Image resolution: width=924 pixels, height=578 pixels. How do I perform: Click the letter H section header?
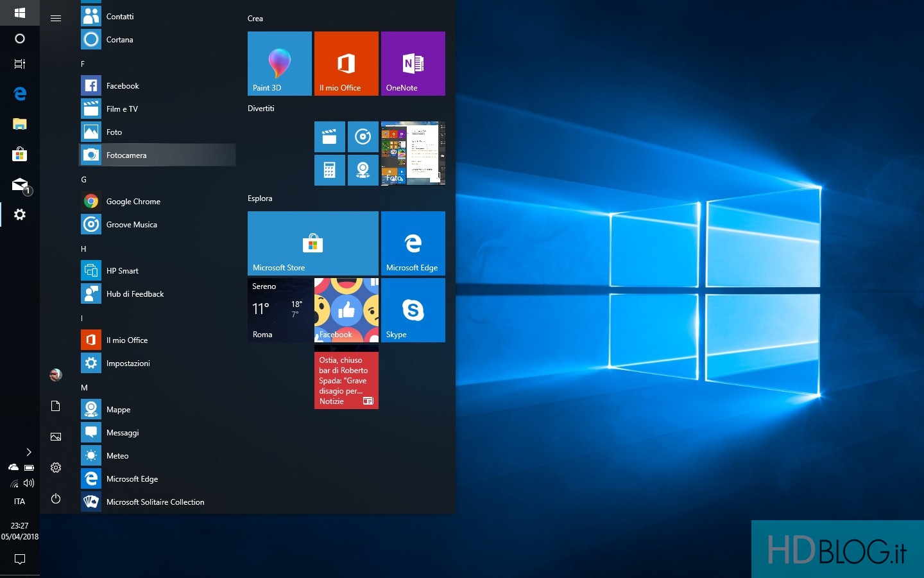[x=83, y=249]
